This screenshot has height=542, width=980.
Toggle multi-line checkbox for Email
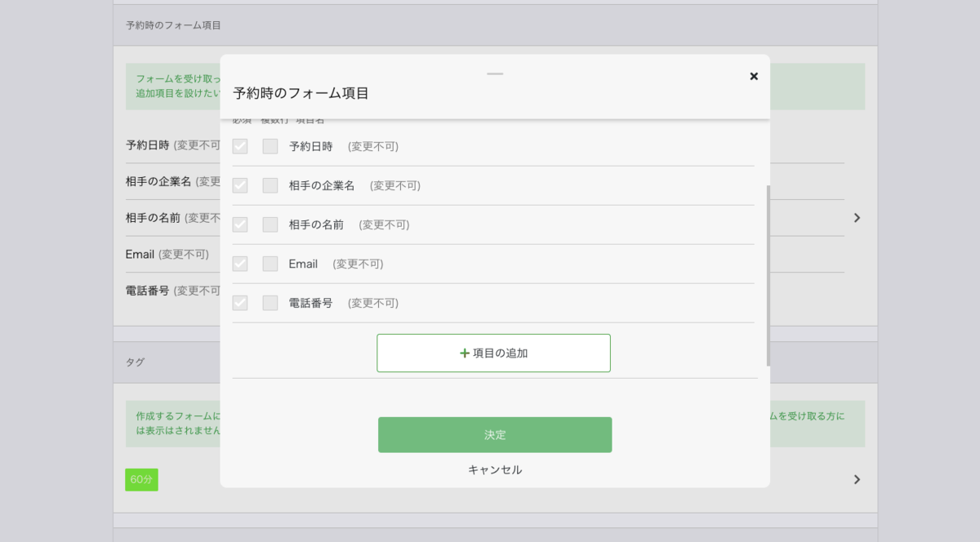click(270, 264)
